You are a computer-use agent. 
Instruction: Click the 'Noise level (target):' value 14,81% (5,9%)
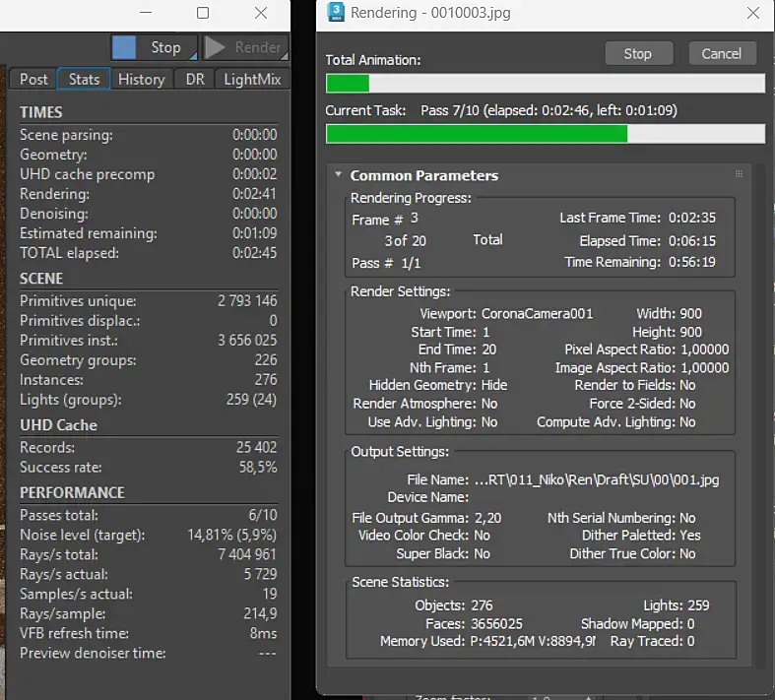click(231, 535)
